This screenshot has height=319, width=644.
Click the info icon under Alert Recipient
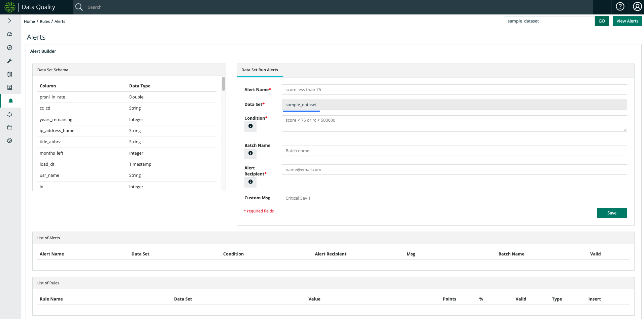(250, 182)
